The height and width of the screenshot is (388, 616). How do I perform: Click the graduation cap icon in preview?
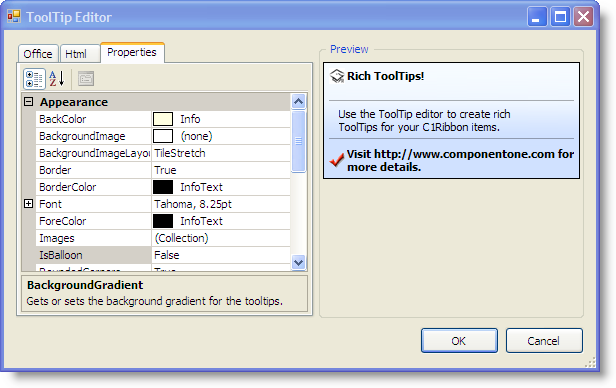pyautogui.click(x=337, y=76)
